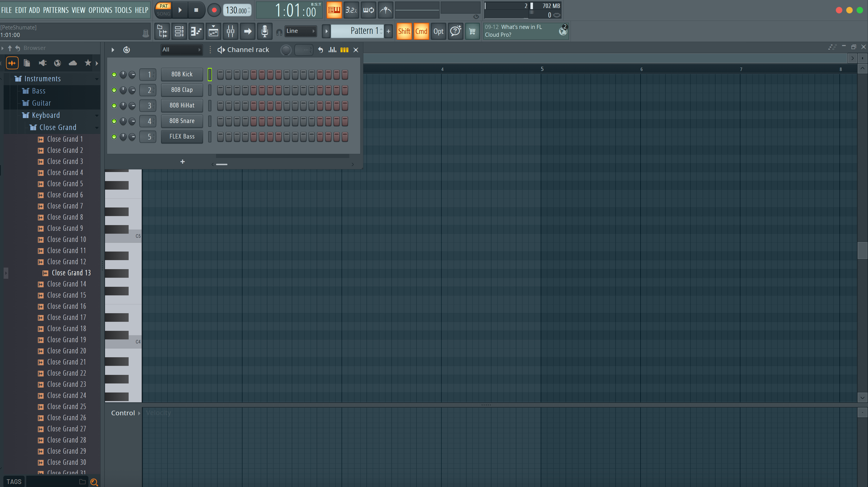Open the All channel filter dropdown
This screenshot has height=487, width=868.
point(181,49)
